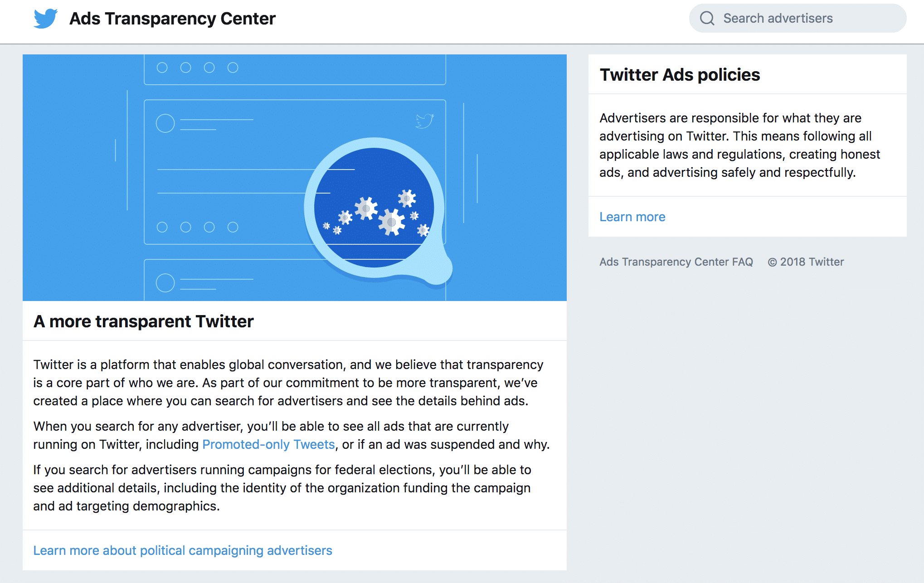
Task: Click the faint bird outline in illustration card
Action: (425, 121)
